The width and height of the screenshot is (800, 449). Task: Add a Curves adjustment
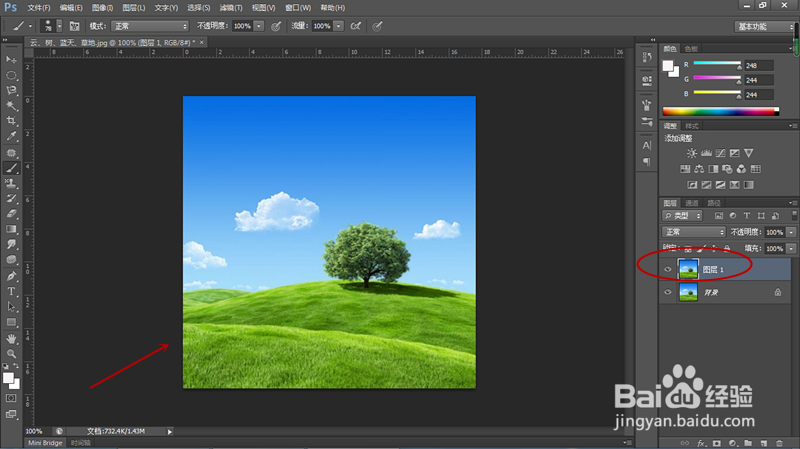pyautogui.click(x=720, y=153)
